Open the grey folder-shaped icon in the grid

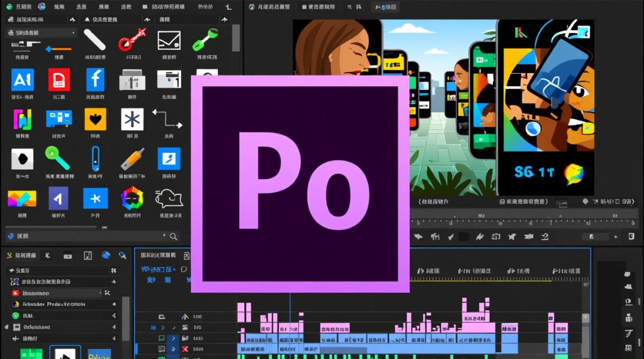pos(132,80)
